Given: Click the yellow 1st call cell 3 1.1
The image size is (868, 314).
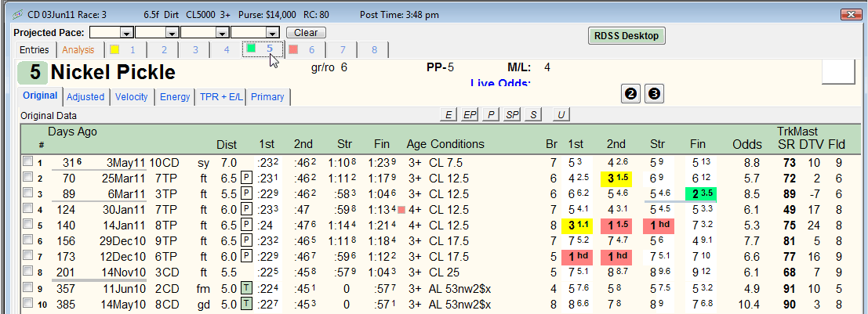Looking at the screenshot, I should [x=576, y=226].
